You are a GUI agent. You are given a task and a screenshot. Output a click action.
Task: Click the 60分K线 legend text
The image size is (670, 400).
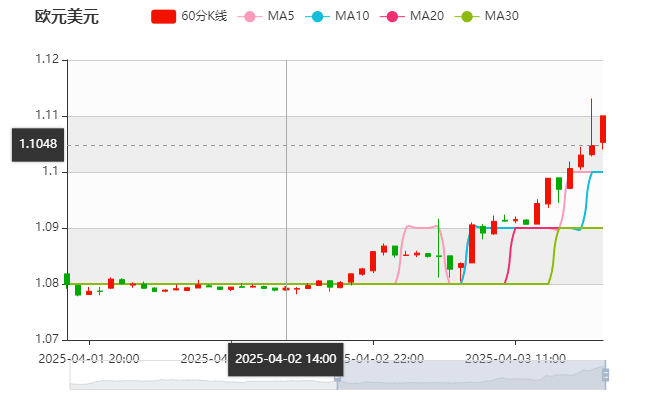click(205, 17)
